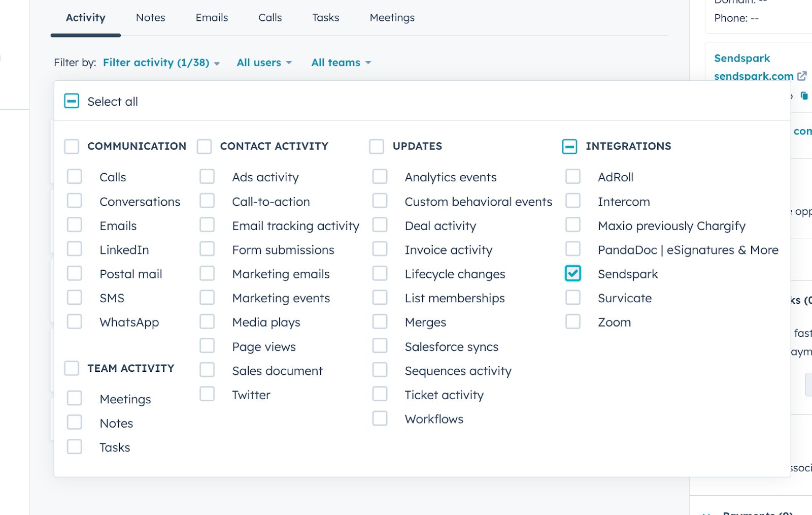
Task: Open the Filter activity (1/38) dropdown
Action: 161,62
